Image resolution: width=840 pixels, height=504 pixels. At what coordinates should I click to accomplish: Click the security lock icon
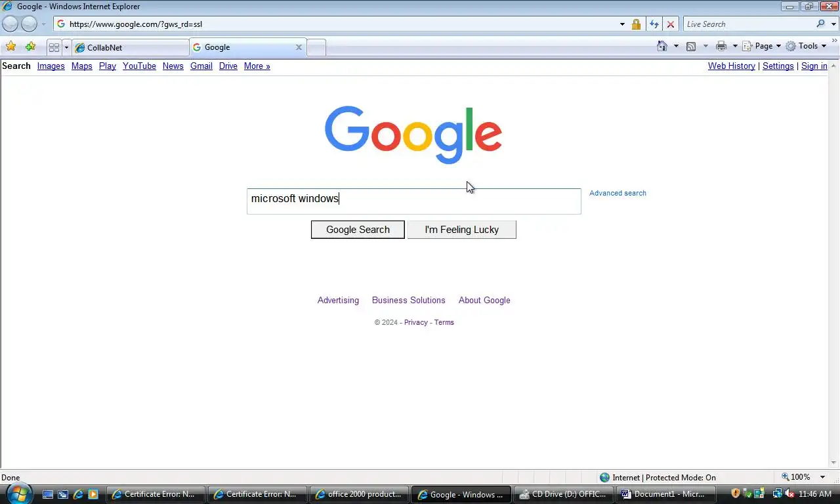pyautogui.click(x=636, y=24)
